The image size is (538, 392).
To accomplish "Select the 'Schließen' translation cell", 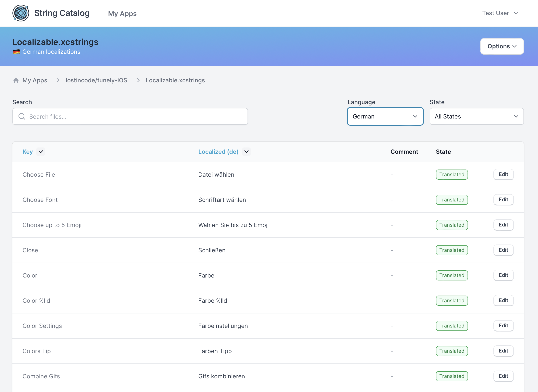I will (212, 250).
